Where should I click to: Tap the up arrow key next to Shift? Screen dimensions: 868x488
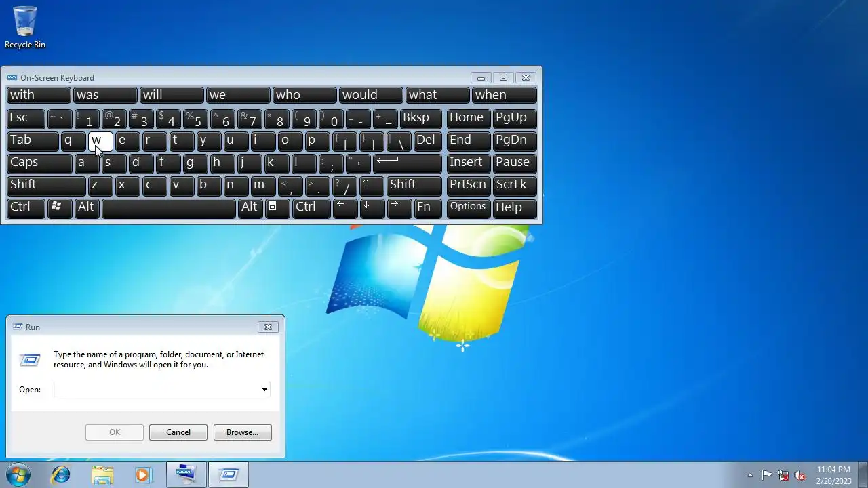(372, 185)
